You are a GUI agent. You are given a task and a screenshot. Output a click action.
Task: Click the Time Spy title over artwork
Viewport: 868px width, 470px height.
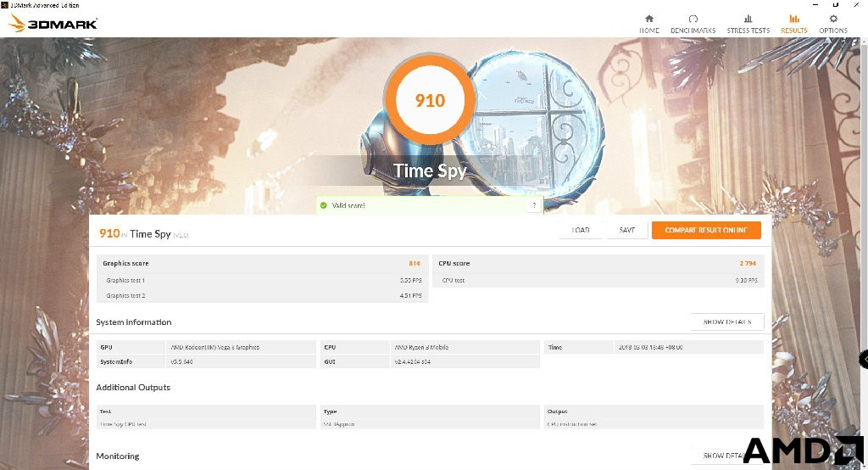pyautogui.click(x=430, y=171)
